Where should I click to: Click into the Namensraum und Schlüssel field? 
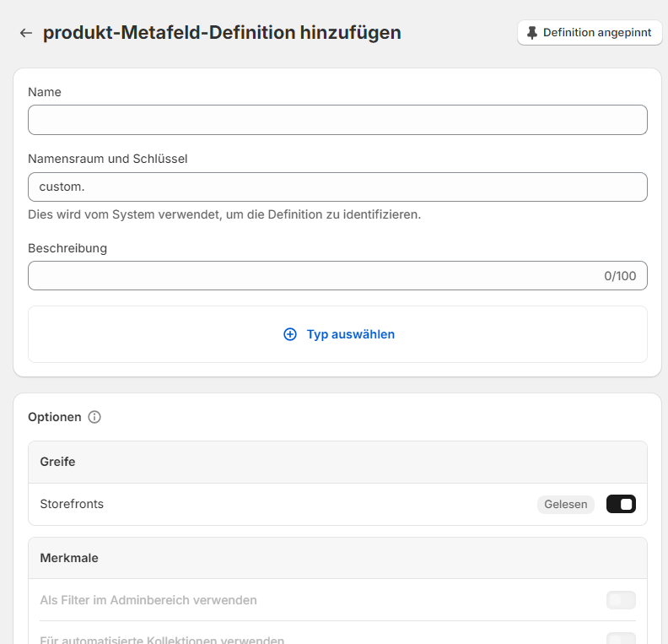337,187
